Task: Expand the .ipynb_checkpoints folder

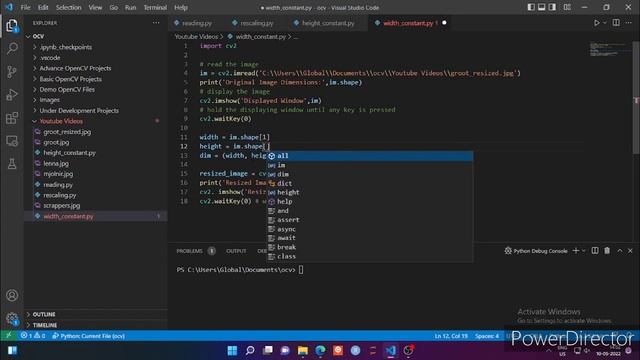Action: (x=66, y=47)
